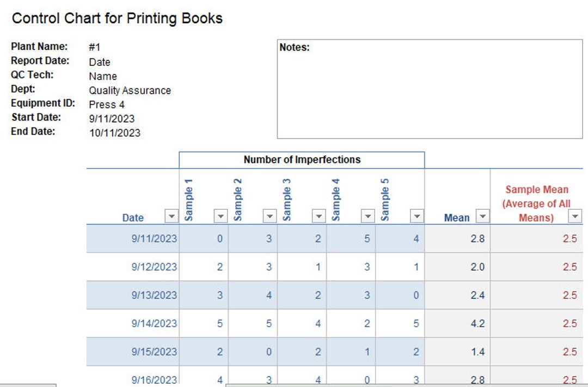Open the Sample 3 filter dropdown

point(318,216)
